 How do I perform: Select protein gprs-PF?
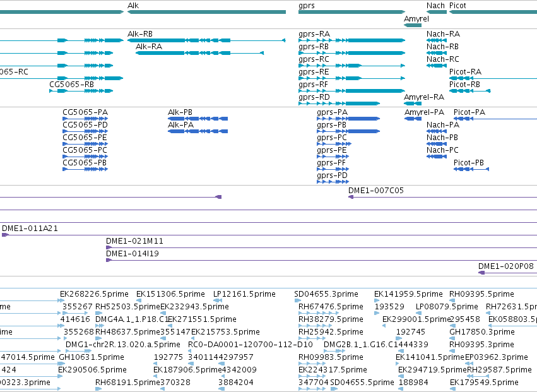click(331, 163)
